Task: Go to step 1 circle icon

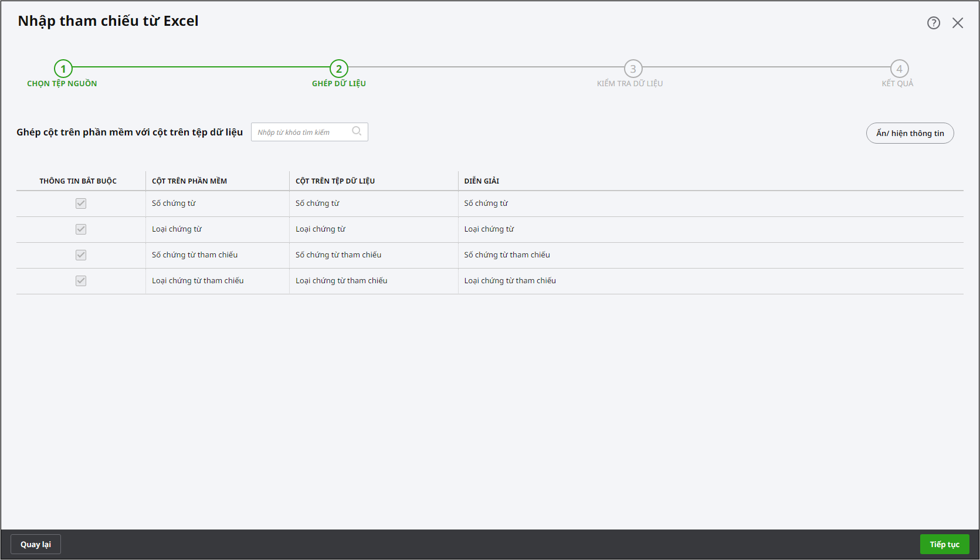Action: point(63,69)
